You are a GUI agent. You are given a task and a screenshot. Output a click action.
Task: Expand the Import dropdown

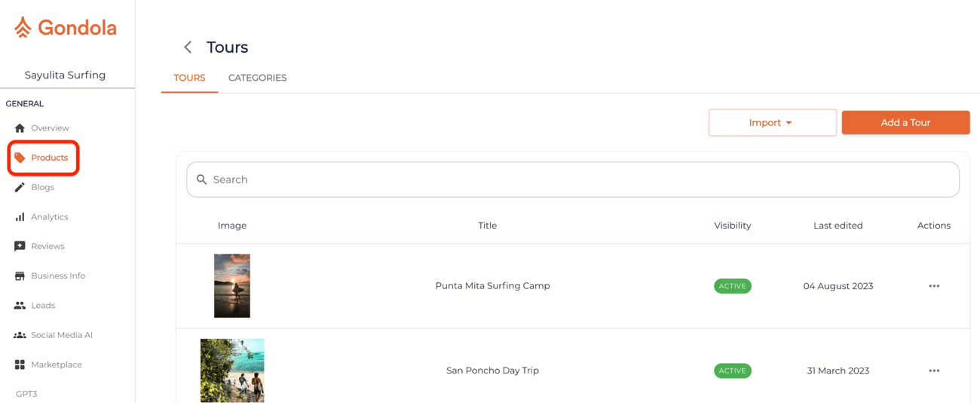click(x=772, y=123)
